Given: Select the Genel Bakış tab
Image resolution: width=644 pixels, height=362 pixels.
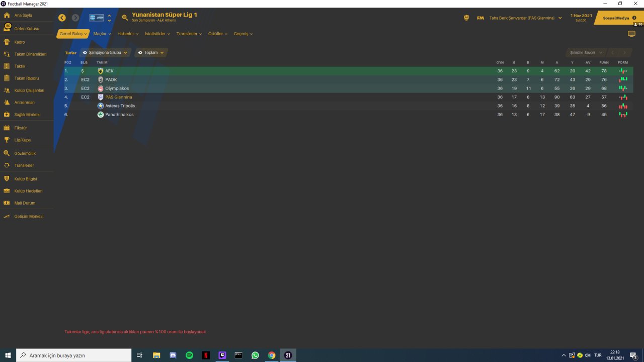Looking at the screenshot, I should point(73,34).
